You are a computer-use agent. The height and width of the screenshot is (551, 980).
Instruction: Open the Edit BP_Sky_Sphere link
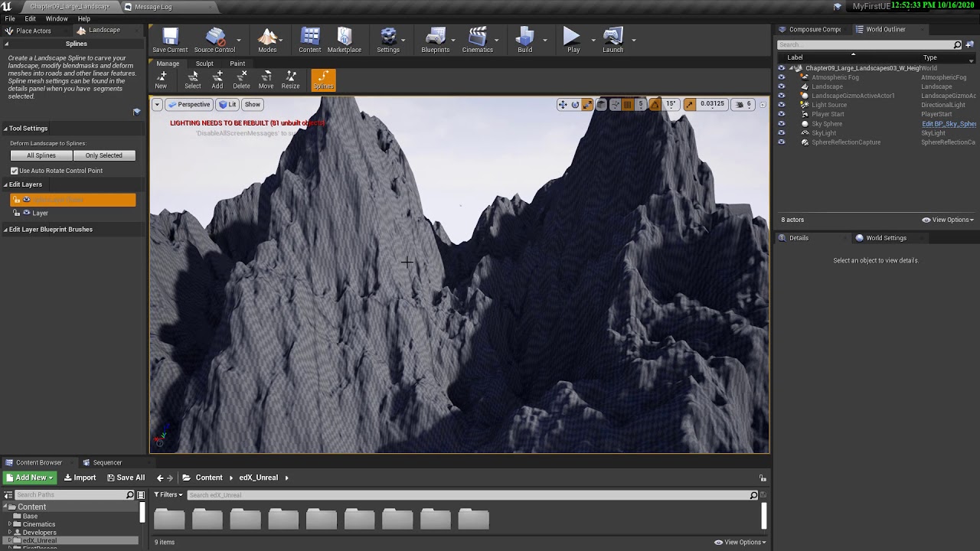(x=949, y=124)
